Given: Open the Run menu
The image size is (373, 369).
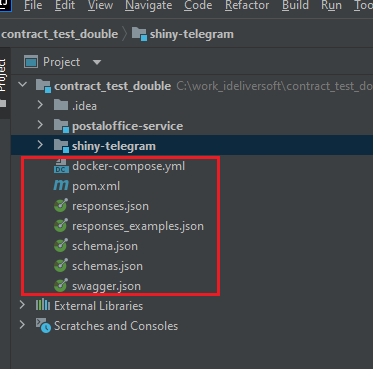Looking at the screenshot, I should [x=331, y=5].
